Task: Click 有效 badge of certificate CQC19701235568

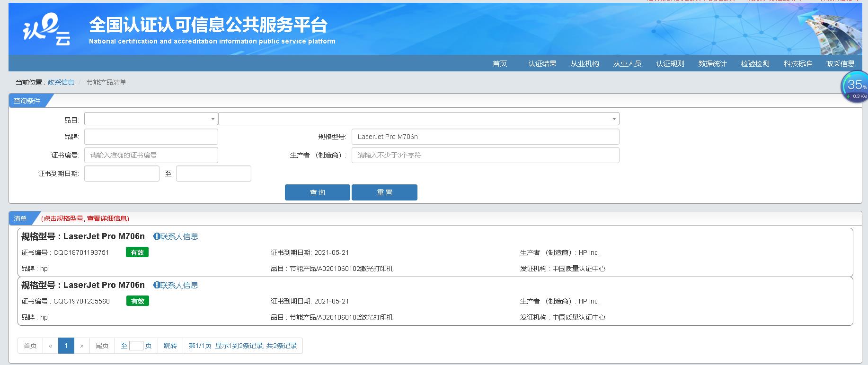Action: tap(138, 301)
